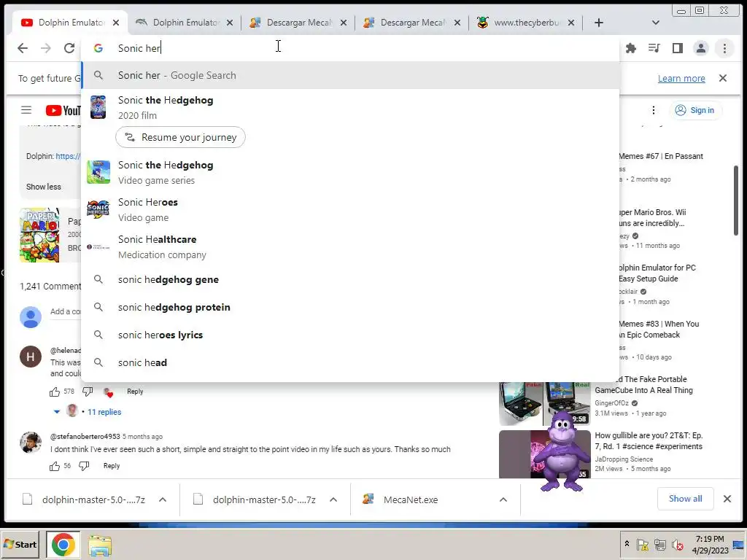747x560 pixels.
Task: Open @stefanobertero4953 channel avatar
Action: 31,443
